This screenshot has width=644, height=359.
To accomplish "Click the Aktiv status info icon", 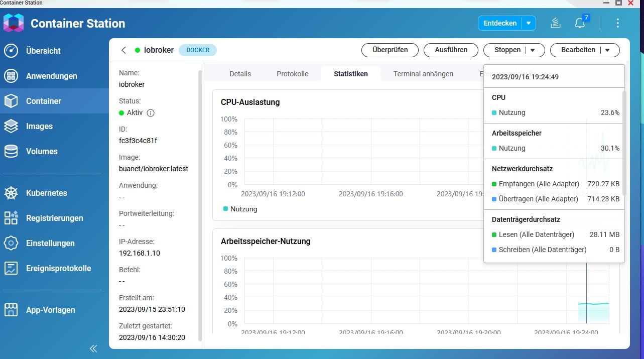I will tap(150, 113).
